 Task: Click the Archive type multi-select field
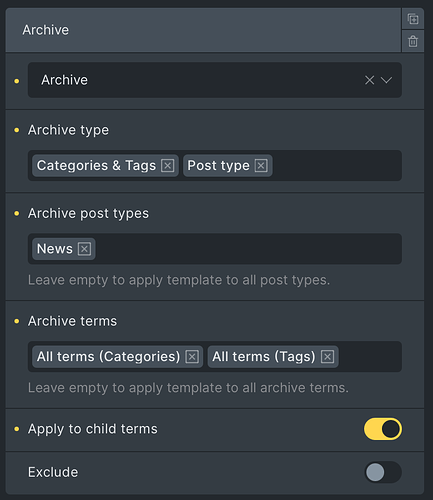[x=215, y=165]
